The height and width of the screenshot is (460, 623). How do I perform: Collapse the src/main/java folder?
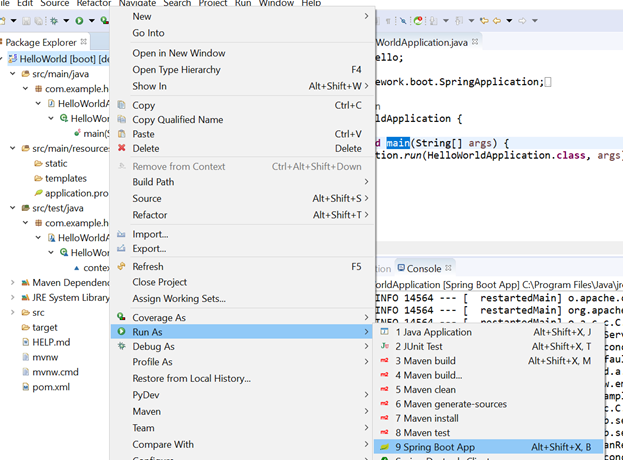point(13,74)
